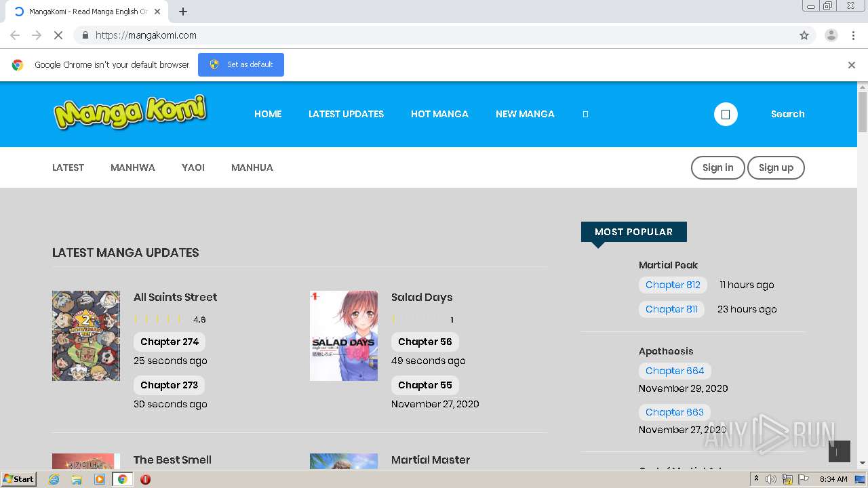Go back to previous page
Viewport: 868px width, 488px height.
pyautogui.click(x=15, y=35)
